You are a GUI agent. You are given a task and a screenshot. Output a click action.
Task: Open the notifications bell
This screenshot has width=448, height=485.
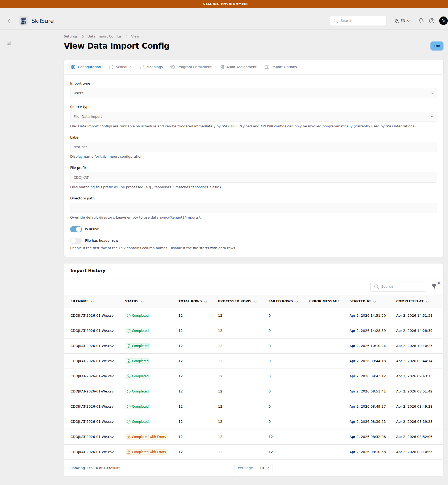(x=421, y=21)
